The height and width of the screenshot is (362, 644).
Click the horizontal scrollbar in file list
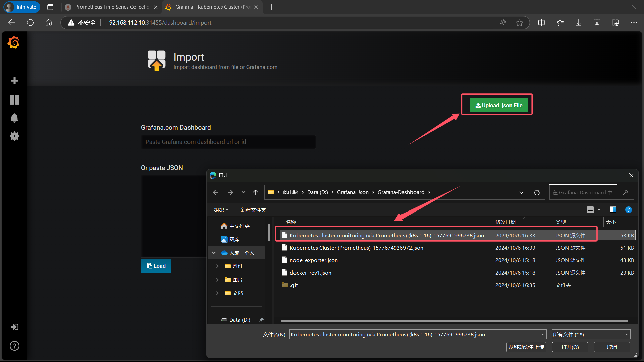pos(454,321)
